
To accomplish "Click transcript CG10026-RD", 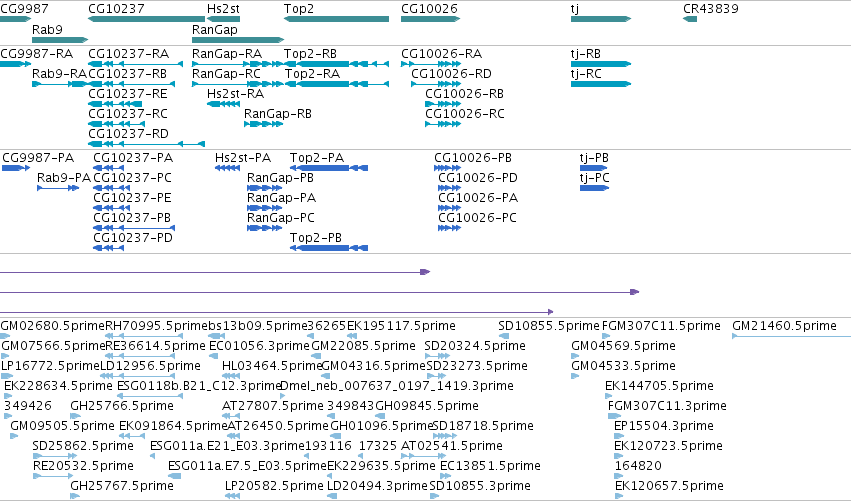I will click(436, 84).
